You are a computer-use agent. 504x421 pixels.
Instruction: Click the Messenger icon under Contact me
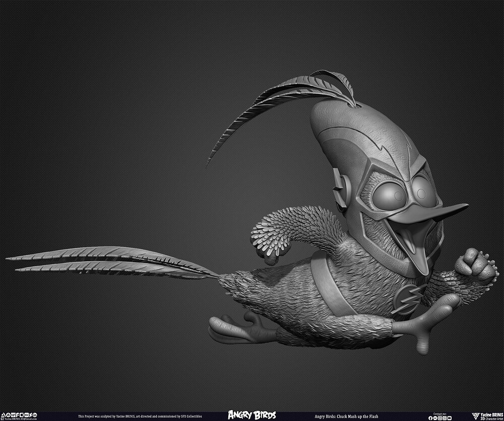(435, 418)
